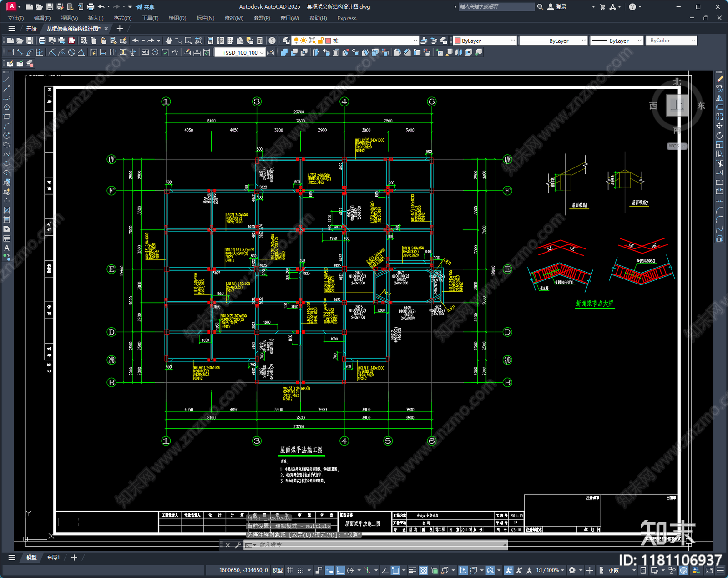Screen dimensions: 728x578
Task: Click the Linear Dimension tool icon
Action: [x=10, y=52]
